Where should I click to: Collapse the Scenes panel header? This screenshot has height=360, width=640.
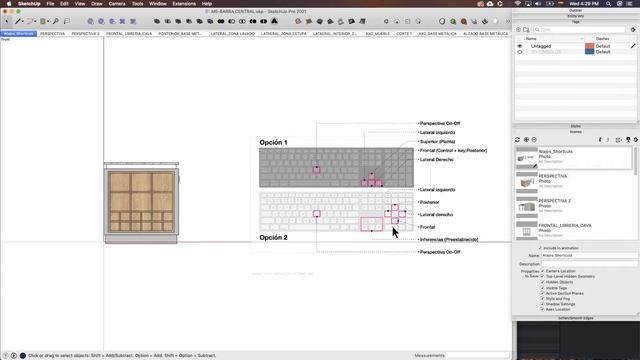click(x=576, y=132)
